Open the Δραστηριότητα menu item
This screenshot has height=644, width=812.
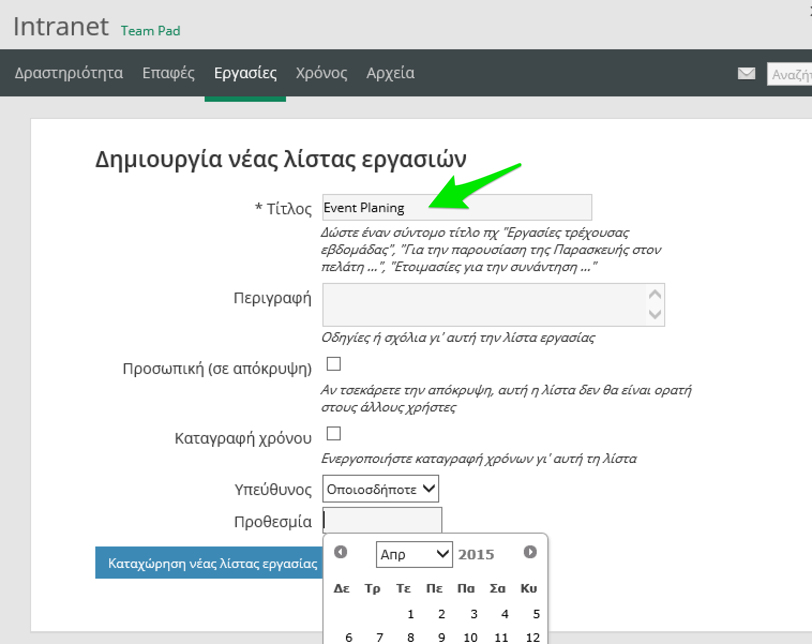(69, 73)
